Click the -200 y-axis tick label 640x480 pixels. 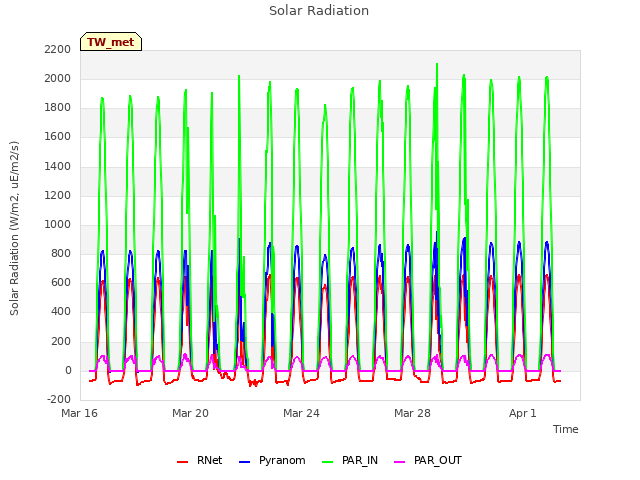click(x=59, y=399)
